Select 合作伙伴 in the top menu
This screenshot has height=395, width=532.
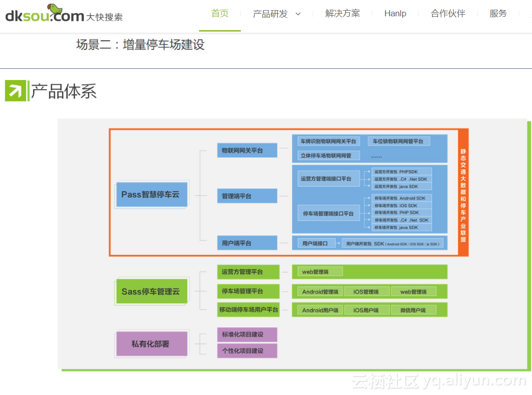click(448, 14)
